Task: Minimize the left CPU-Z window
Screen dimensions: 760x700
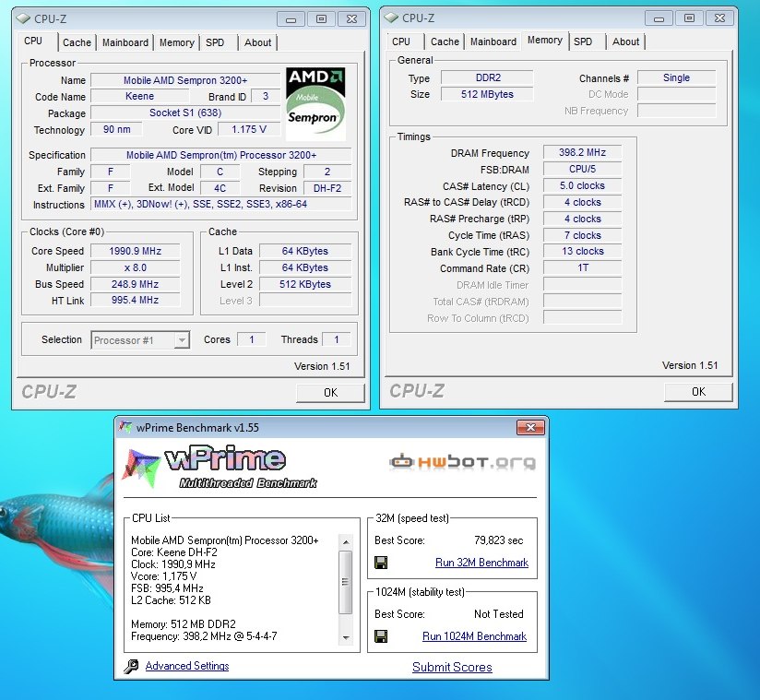Action: [x=291, y=19]
